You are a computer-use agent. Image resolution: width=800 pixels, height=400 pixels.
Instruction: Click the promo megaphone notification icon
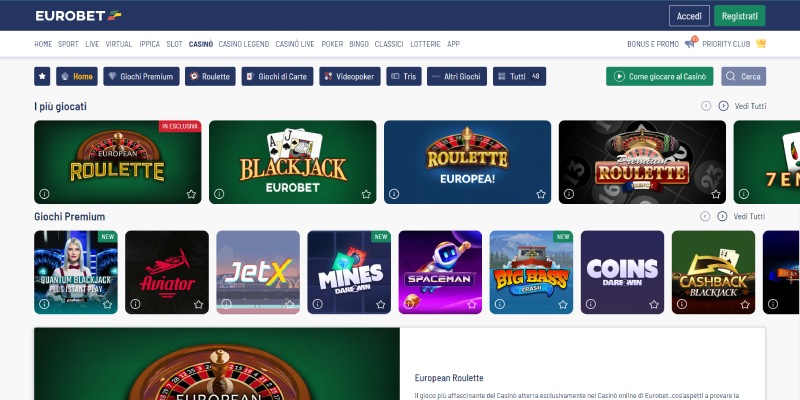pyautogui.click(x=691, y=43)
